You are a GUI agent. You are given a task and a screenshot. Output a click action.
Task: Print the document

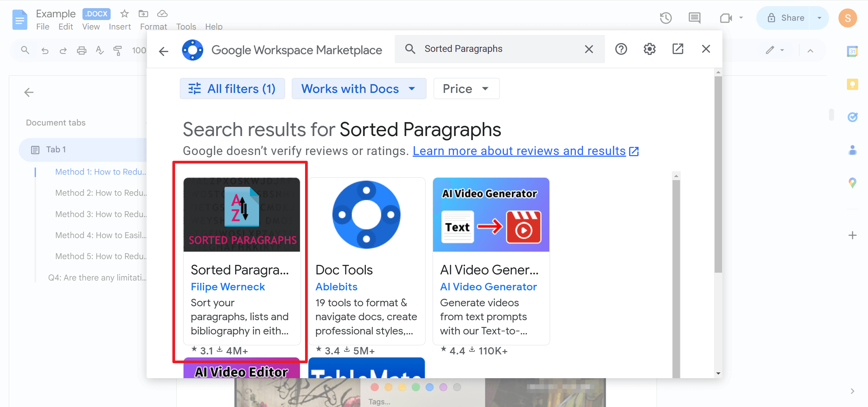81,51
